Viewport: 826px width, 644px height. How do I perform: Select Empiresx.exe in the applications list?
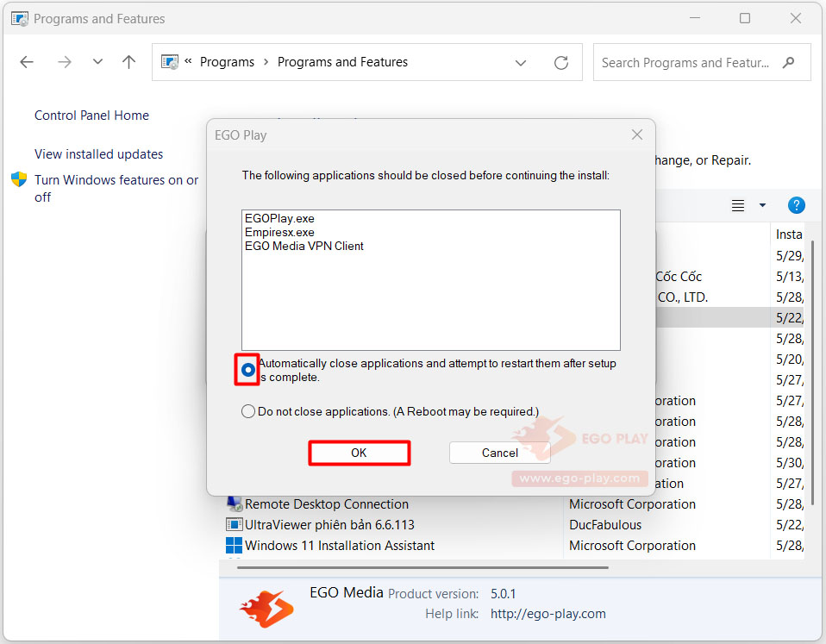(279, 232)
